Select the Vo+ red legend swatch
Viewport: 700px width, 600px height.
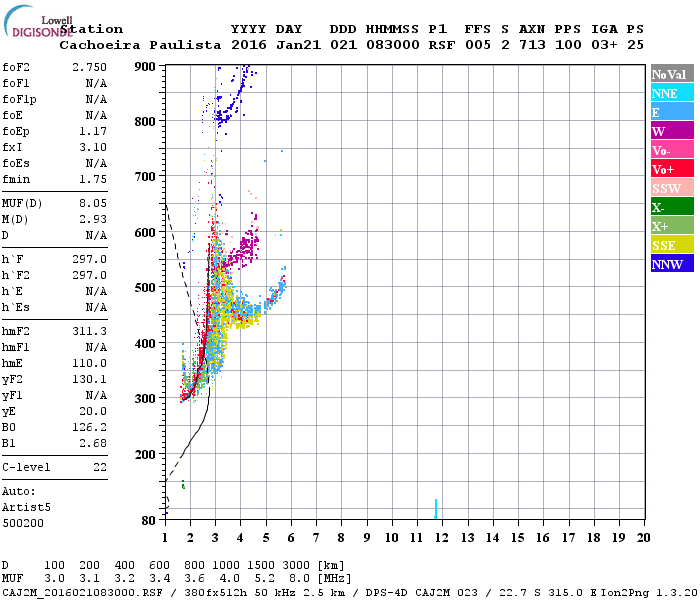point(672,169)
